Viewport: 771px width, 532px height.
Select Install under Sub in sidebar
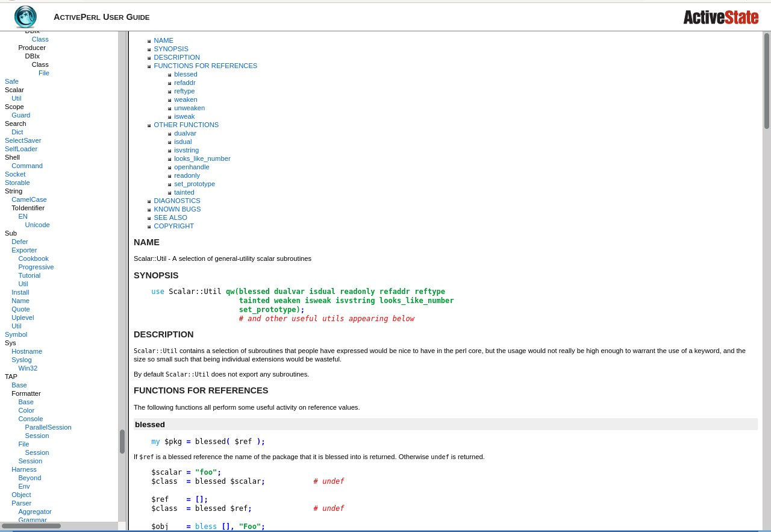tap(20, 292)
